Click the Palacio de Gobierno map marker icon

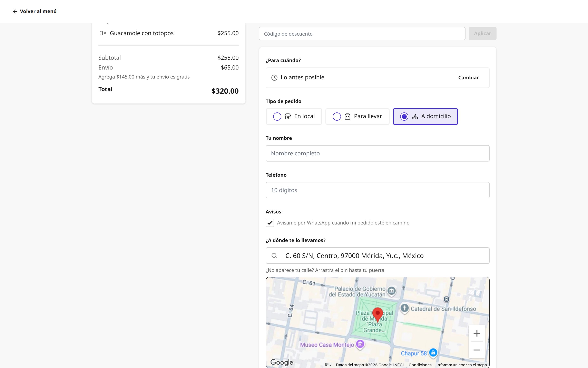tap(391, 291)
